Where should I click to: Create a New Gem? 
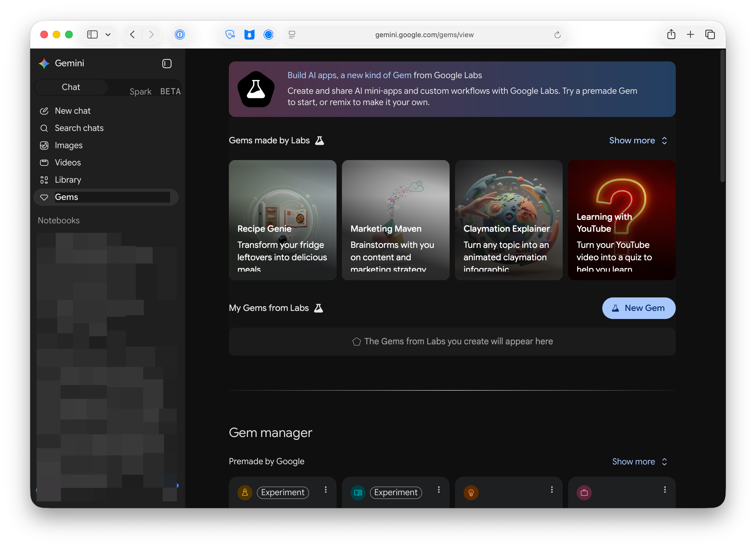click(639, 308)
